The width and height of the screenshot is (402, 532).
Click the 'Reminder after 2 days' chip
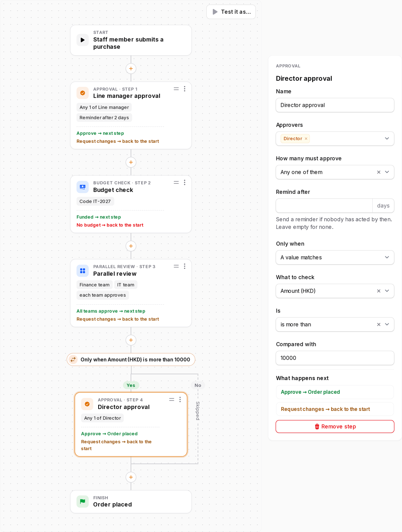point(104,118)
